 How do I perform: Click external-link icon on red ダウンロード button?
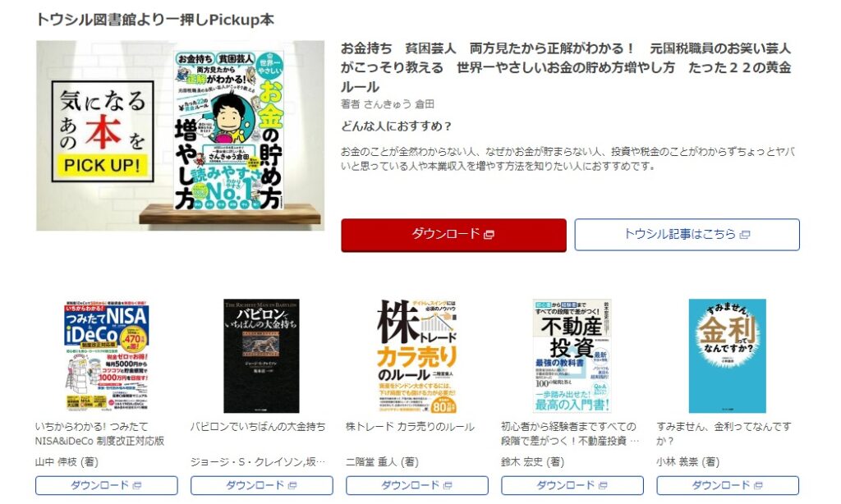[x=489, y=235]
